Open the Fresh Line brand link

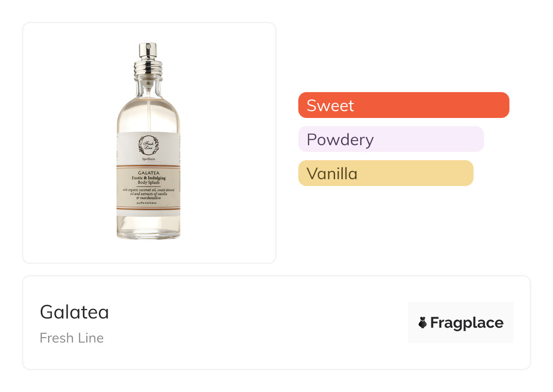point(72,338)
